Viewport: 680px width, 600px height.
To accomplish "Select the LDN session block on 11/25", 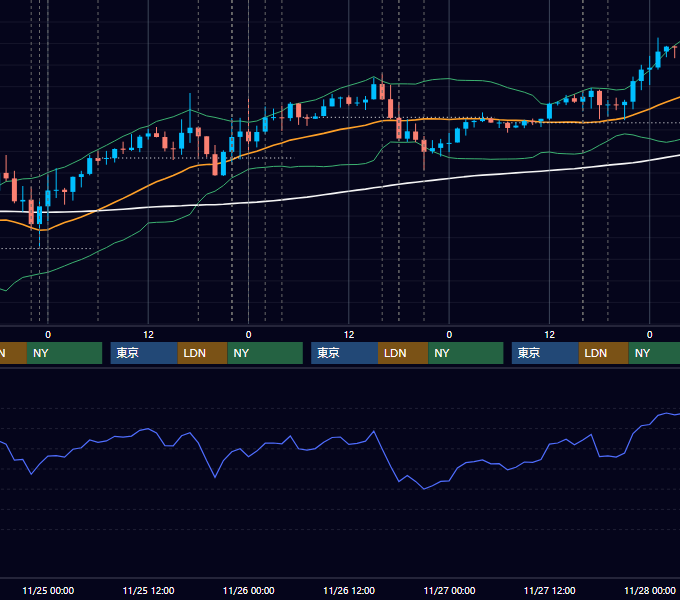I will 203,353.
